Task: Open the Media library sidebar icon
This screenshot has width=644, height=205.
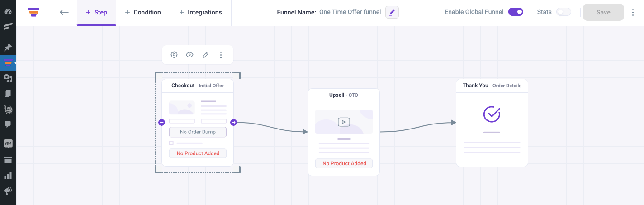Action: click(x=8, y=78)
